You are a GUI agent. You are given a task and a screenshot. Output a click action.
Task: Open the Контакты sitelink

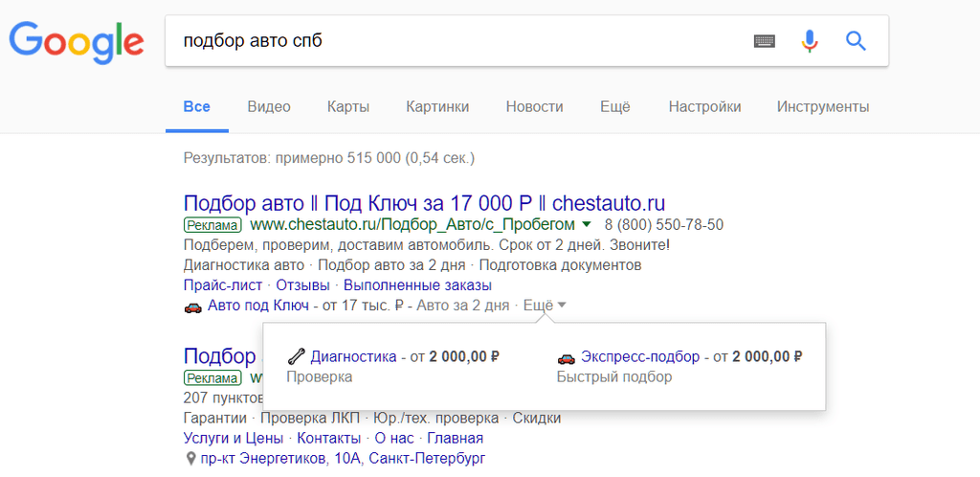pyautogui.click(x=329, y=438)
